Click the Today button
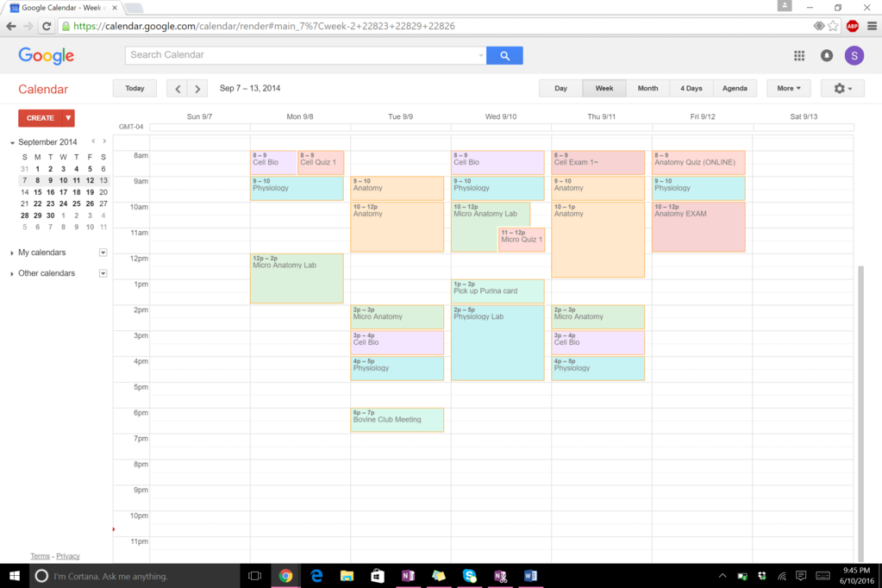Viewport: 882px width, 588px height. click(134, 88)
